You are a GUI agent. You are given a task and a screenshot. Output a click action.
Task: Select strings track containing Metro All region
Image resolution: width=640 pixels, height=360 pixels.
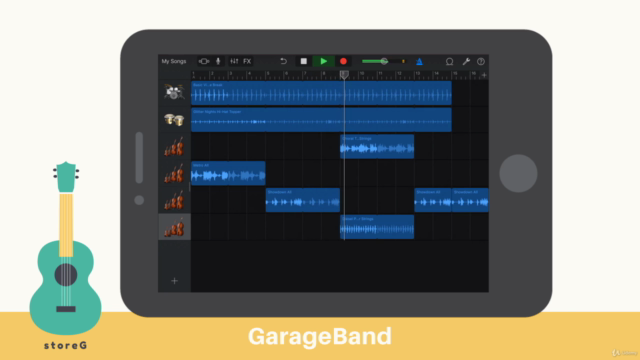[174, 173]
